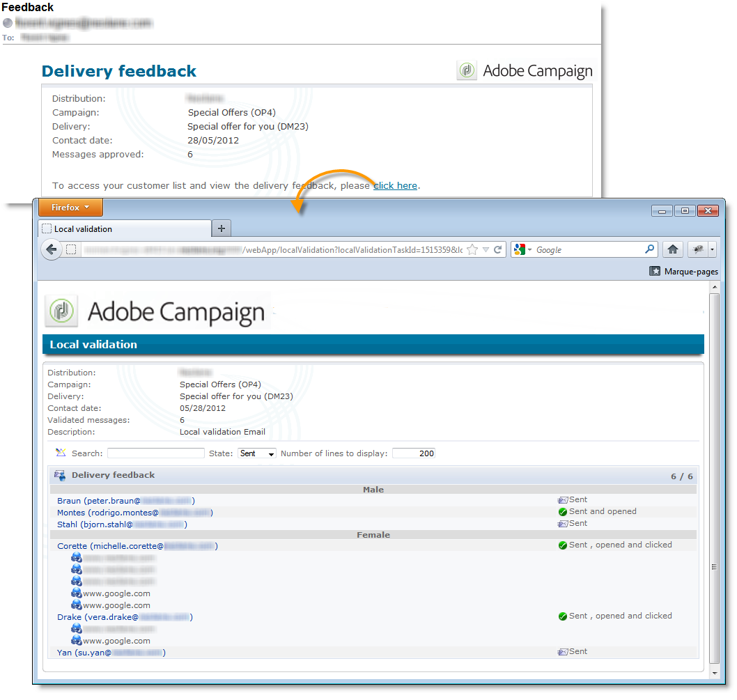This screenshot has height=700, width=737.
Task: Click the search filter icon beside Search
Action: point(61,453)
